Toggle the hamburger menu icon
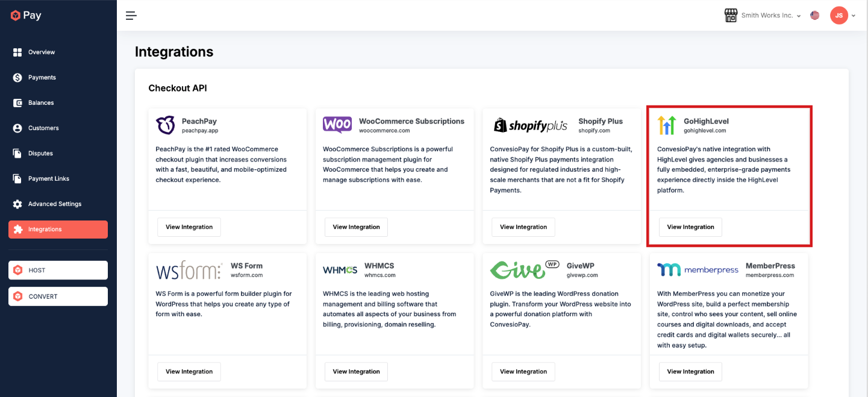This screenshot has height=397, width=868. tap(131, 16)
